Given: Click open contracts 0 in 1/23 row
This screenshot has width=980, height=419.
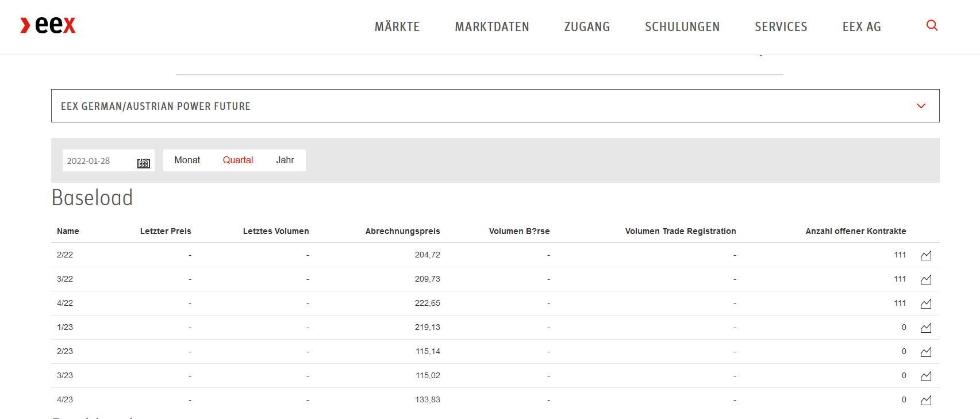Looking at the screenshot, I should (904, 327).
